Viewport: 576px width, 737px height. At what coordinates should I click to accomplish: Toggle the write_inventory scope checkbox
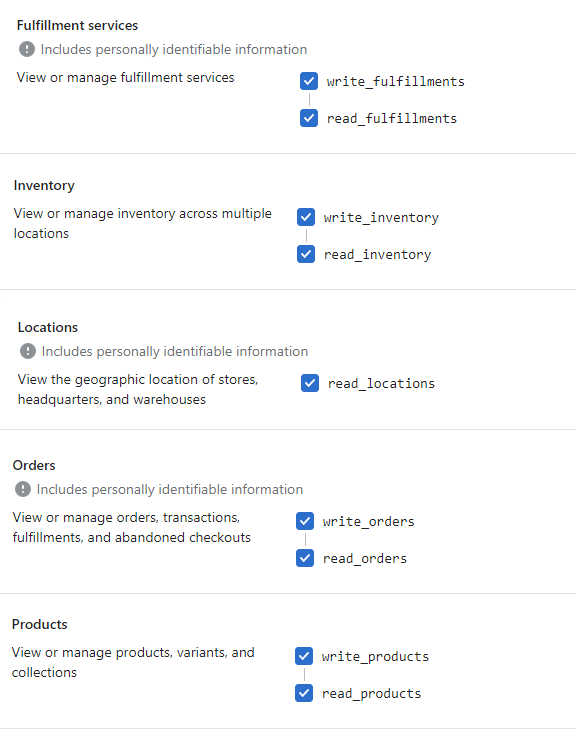coord(306,217)
